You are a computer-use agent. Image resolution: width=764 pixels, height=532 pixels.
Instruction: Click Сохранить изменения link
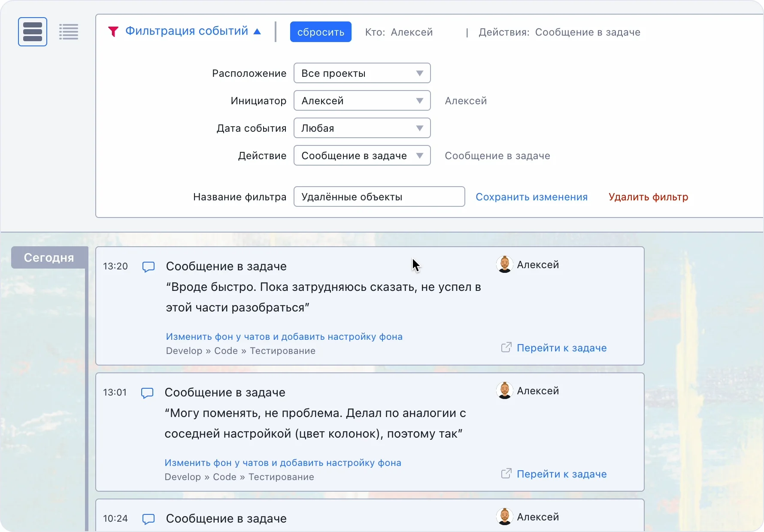531,197
